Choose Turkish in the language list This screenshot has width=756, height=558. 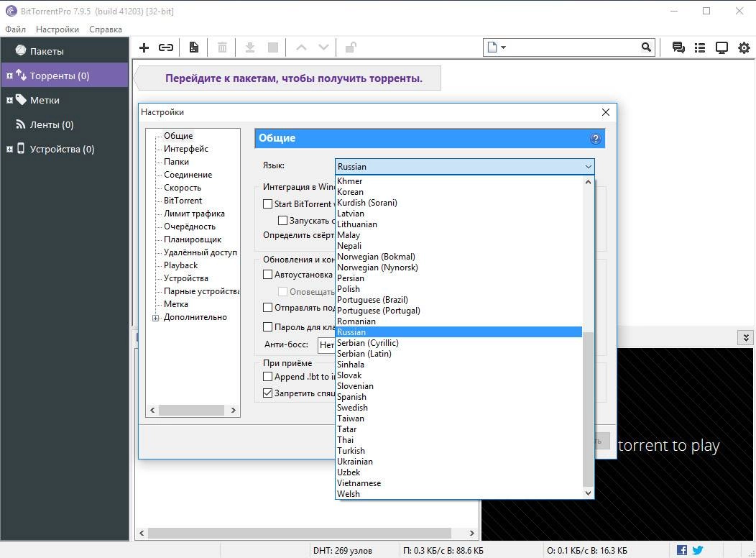pyautogui.click(x=459, y=451)
